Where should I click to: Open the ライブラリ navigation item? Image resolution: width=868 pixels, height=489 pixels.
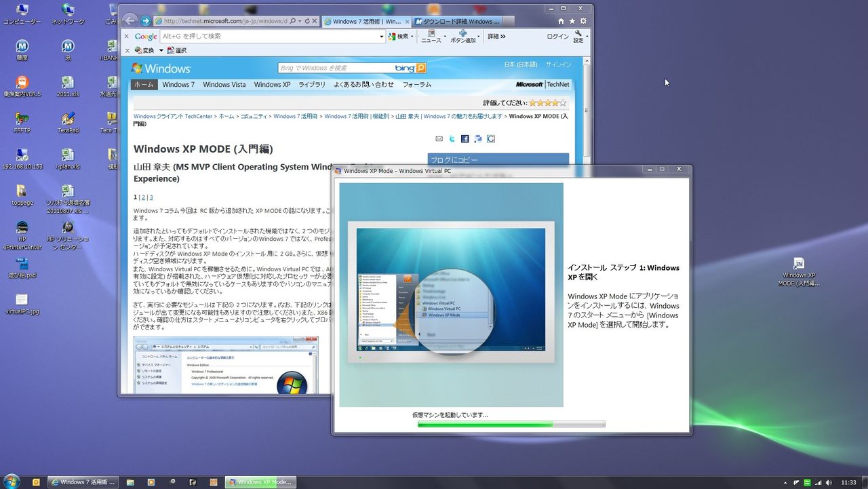312,85
